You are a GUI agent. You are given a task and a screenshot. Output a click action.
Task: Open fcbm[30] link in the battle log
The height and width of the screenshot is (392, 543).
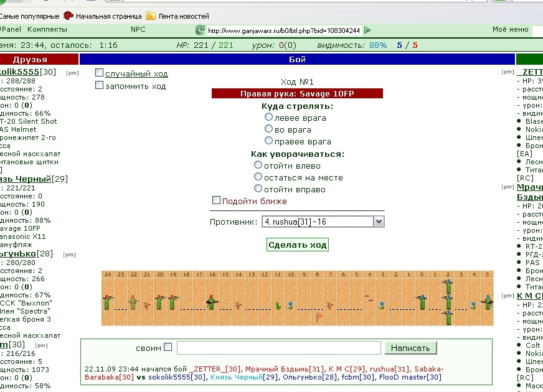pos(357,377)
